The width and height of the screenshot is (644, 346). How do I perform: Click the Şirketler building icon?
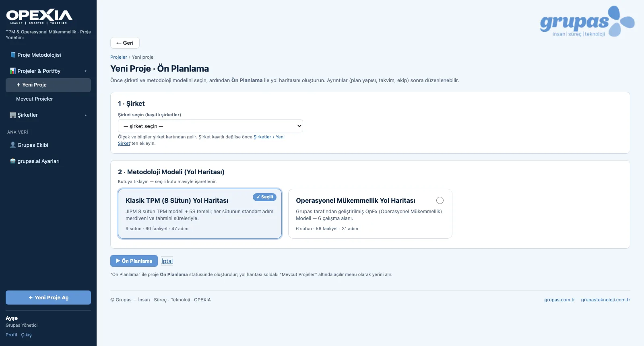point(13,115)
